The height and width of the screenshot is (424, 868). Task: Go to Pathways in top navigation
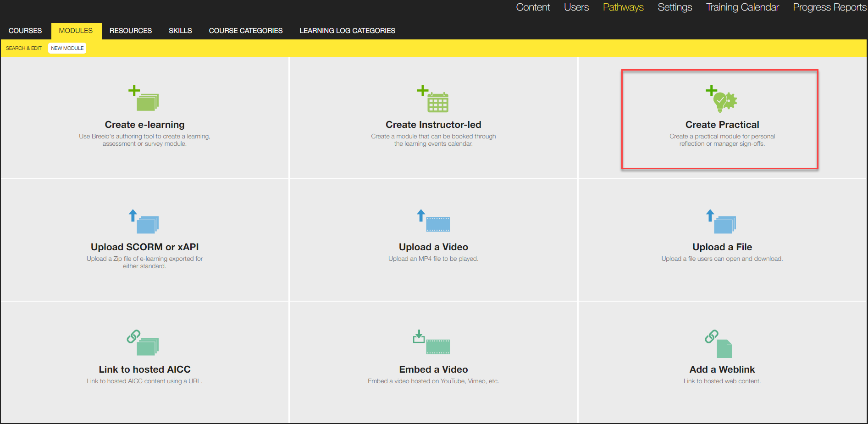tap(623, 7)
